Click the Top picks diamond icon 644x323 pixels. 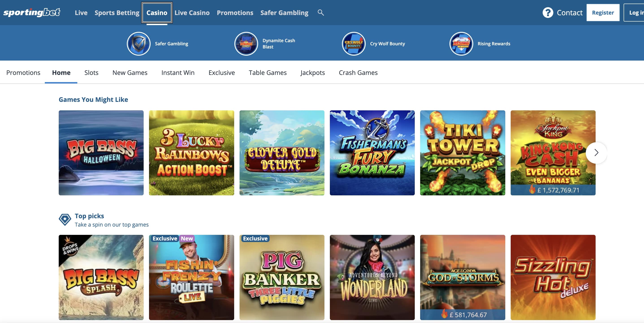[x=65, y=219]
